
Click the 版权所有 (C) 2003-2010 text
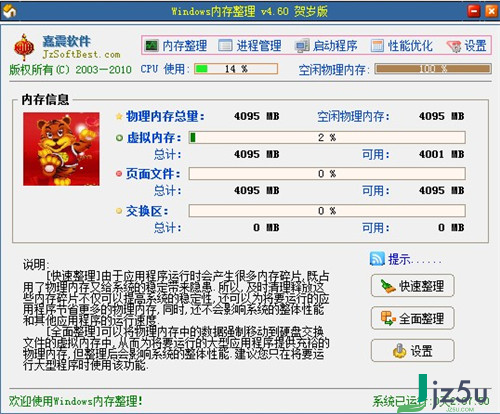tap(70, 69)
